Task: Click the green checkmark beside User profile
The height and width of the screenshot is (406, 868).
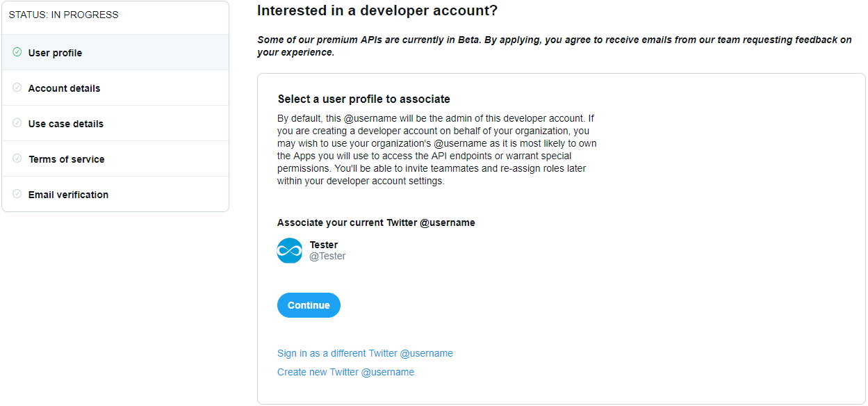Action: click(x=16, y=52)
